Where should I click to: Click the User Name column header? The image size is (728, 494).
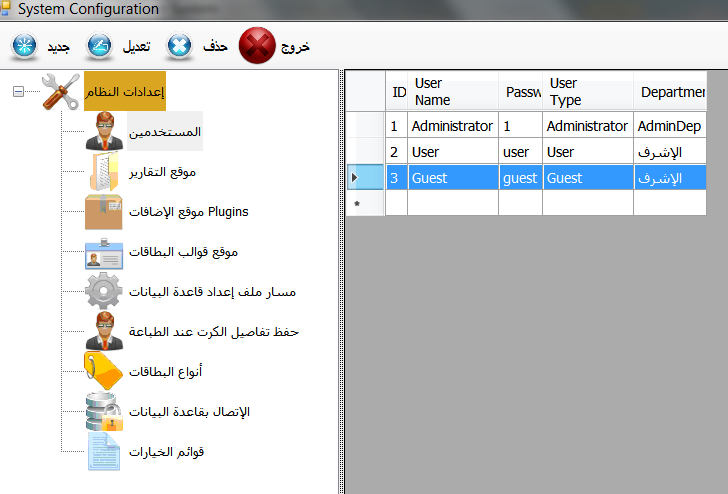[x=452, y=91]
